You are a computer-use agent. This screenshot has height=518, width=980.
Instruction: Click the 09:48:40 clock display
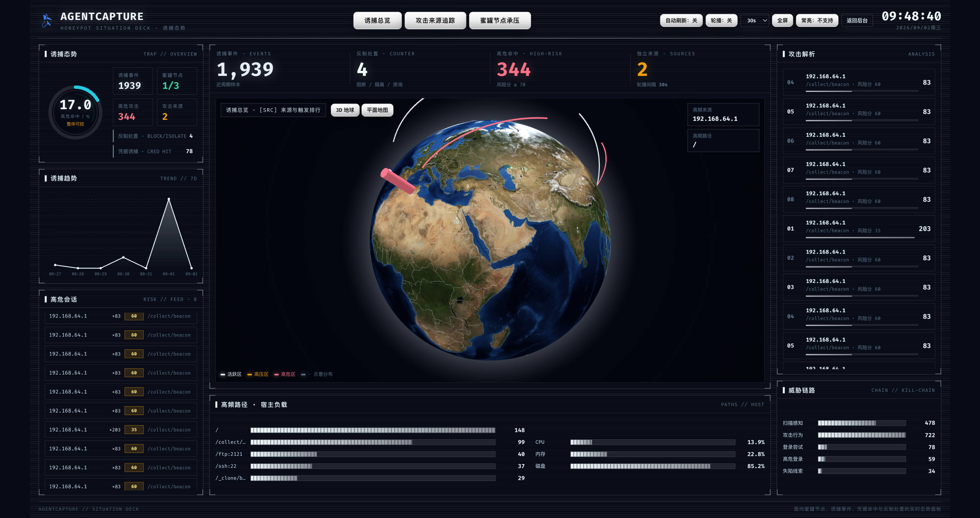pos(911,16)
